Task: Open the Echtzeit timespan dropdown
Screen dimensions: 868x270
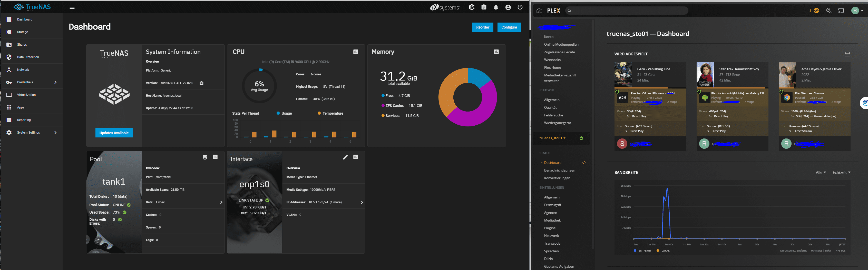Action: [x=841, y=172]
